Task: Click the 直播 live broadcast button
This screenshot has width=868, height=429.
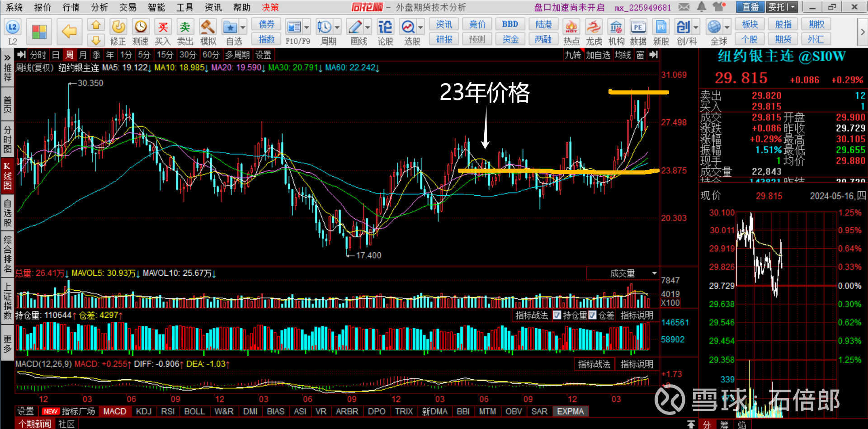Action: point(750,7)
